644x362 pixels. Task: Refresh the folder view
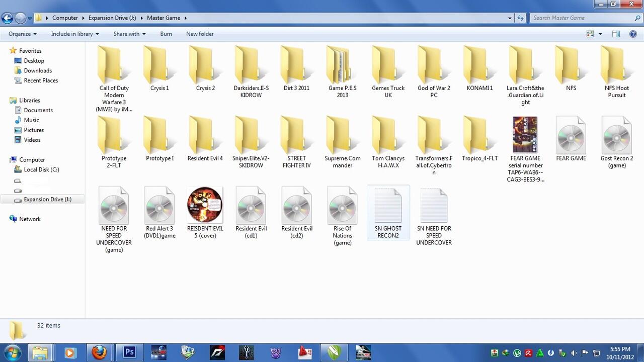(x=521, y=18)
